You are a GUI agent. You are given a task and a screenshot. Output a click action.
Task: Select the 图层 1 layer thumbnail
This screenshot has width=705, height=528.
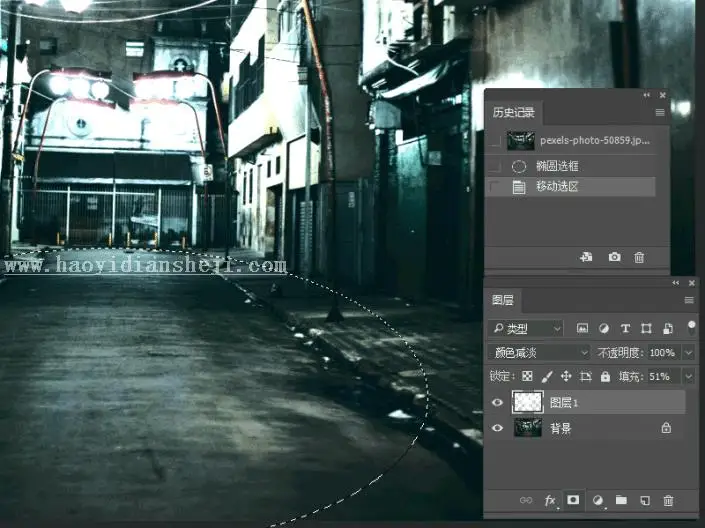[528, 402]
